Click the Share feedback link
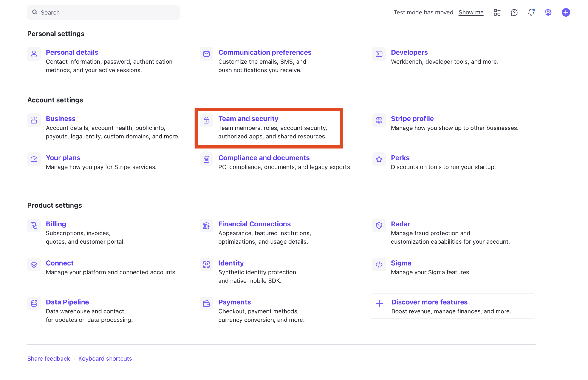This screenshot has width=588, height=380. (x=48, y=359)
